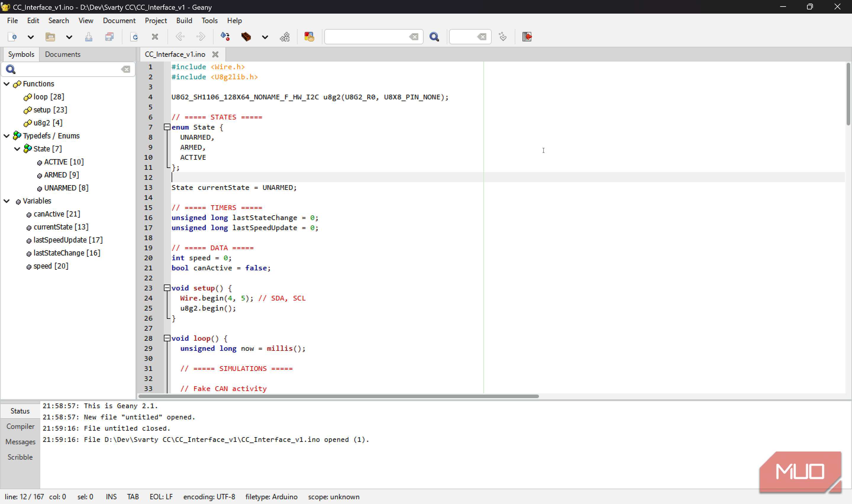Click line number 13 in the margin
Screen dimensions: 852x504
click(x=149, y=188)
